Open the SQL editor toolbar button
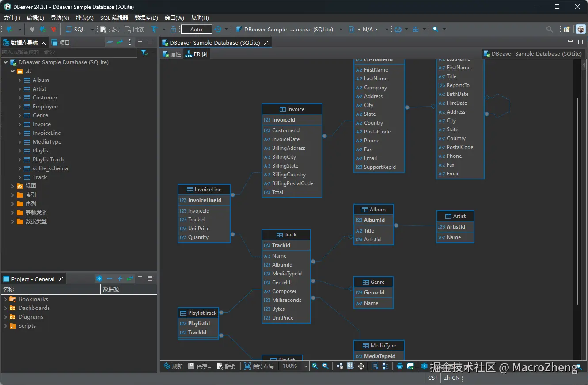This screenshot has height=385, width=588. coord(76,29)
